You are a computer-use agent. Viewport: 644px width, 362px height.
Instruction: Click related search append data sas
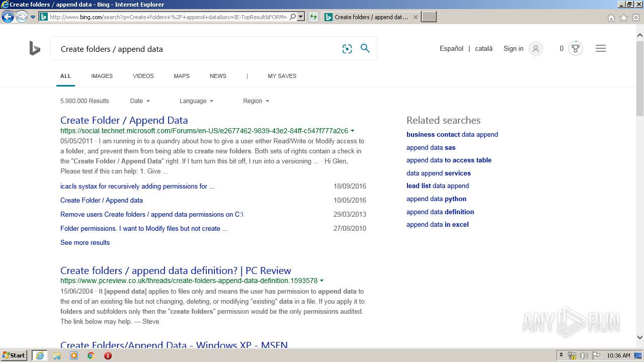(x=431, y=147)
